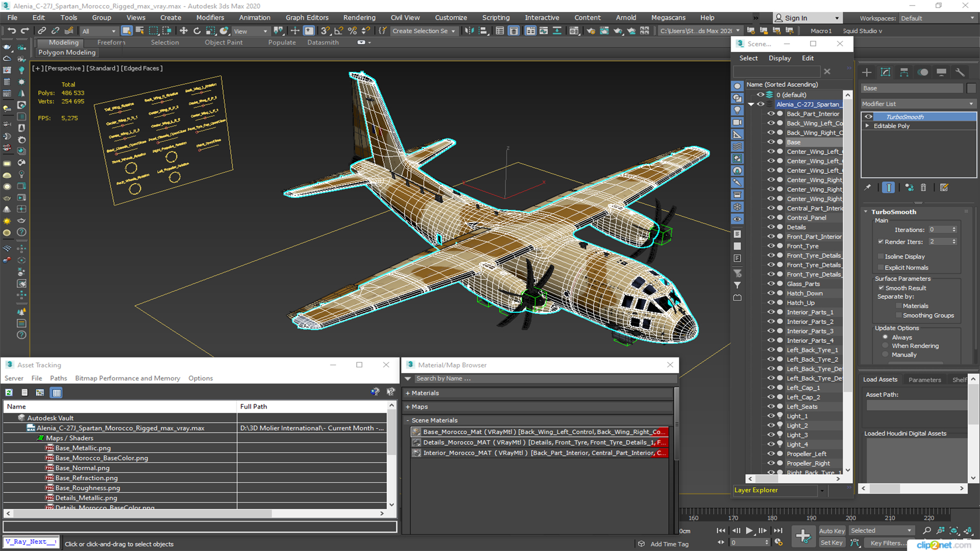The height and width of the screenshot is (551, 980).
Task: Activate the Select and Link tool
Action: (42, 31)
